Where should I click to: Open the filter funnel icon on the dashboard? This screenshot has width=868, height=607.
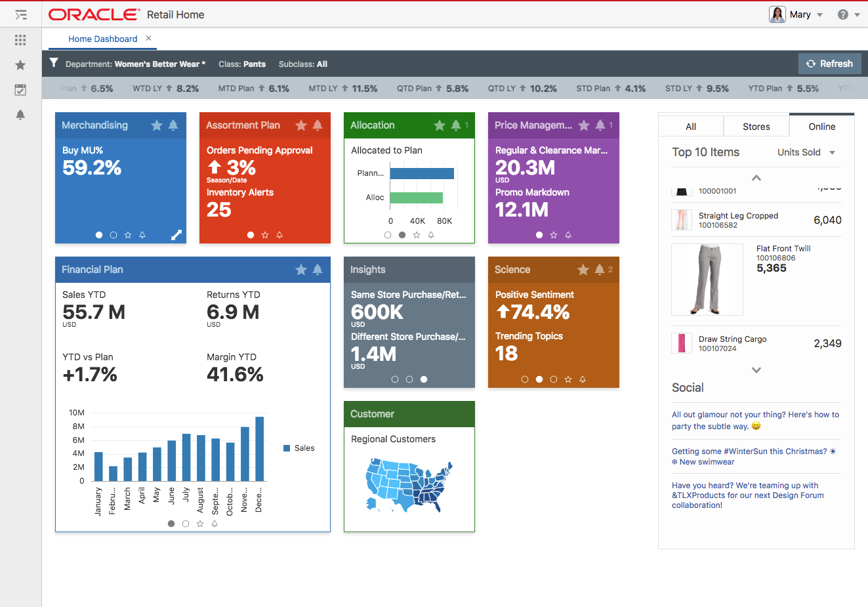tap(53, 64)
